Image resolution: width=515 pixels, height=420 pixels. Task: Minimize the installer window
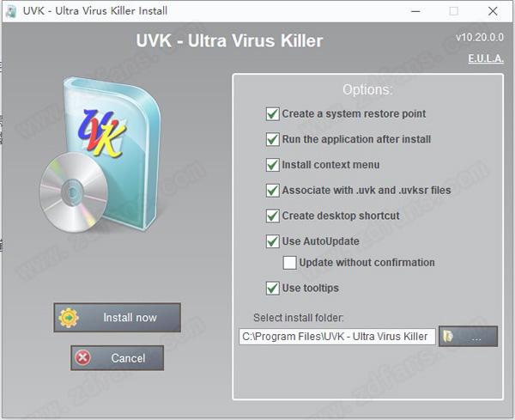pyautogui.click(x=415, y=11)
